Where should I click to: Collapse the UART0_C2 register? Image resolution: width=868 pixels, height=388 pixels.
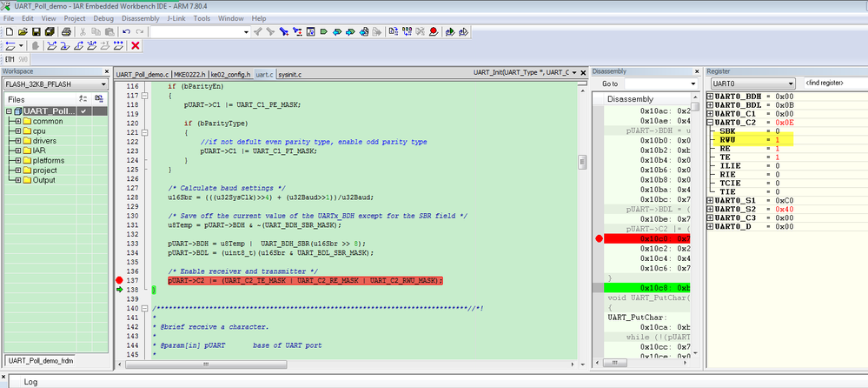tap(710, 123)
